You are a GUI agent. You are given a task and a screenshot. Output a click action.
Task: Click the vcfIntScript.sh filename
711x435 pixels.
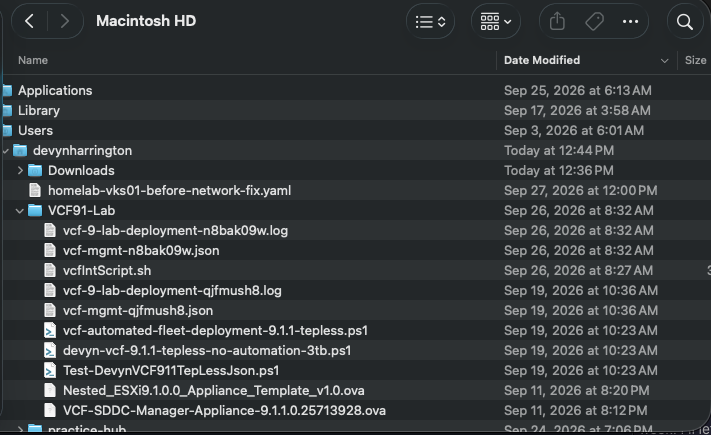tap(107, 270)
